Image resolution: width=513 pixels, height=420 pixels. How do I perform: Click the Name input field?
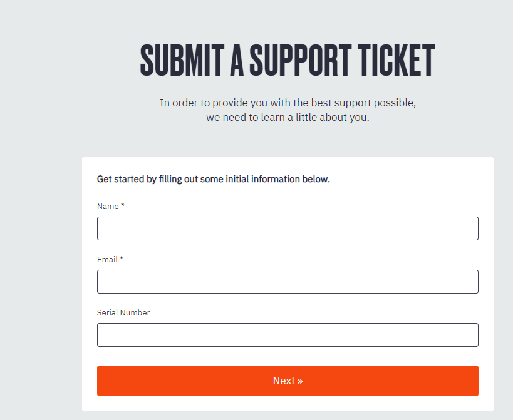(288, 228)
